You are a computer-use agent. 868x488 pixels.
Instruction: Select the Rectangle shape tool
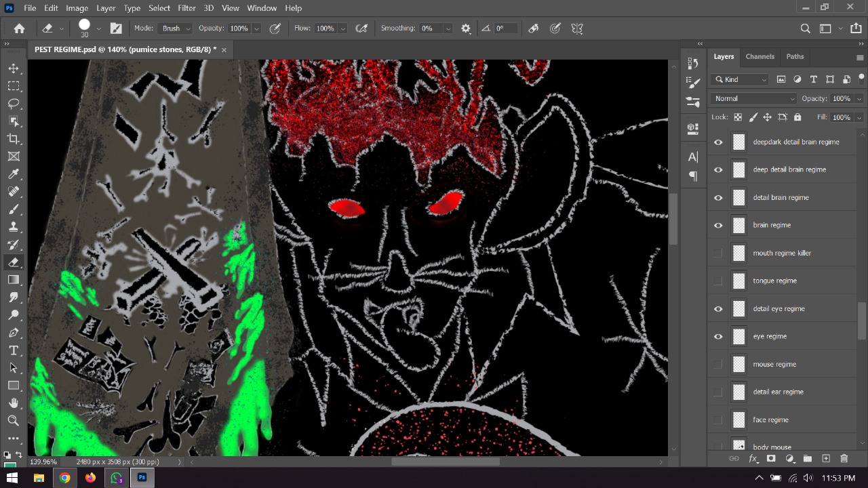[14, 386]
